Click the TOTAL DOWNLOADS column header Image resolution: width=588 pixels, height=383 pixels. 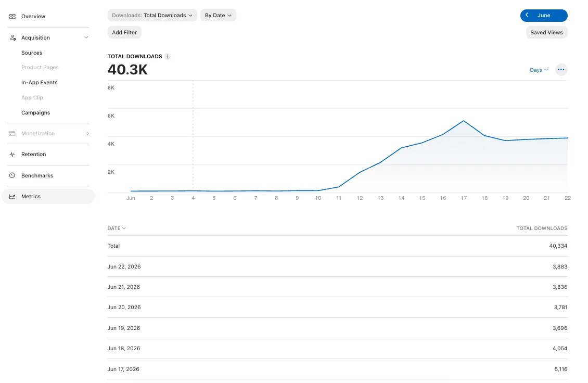click(x=542, y=228)
